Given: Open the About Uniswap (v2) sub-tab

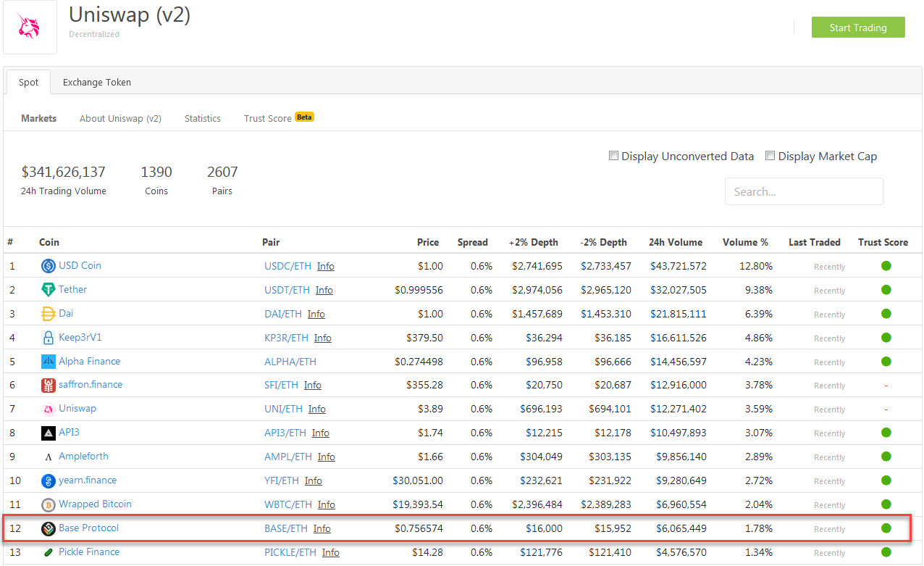Looking at the screenshot, I should (120, 118).
